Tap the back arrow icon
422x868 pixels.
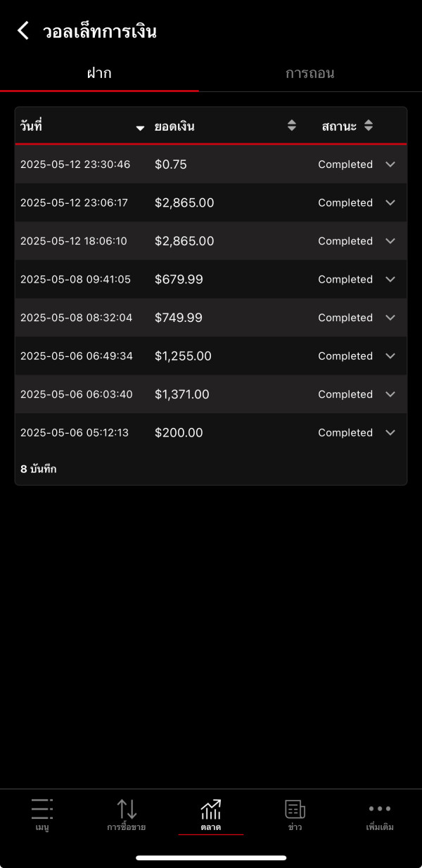click(23, 30)
